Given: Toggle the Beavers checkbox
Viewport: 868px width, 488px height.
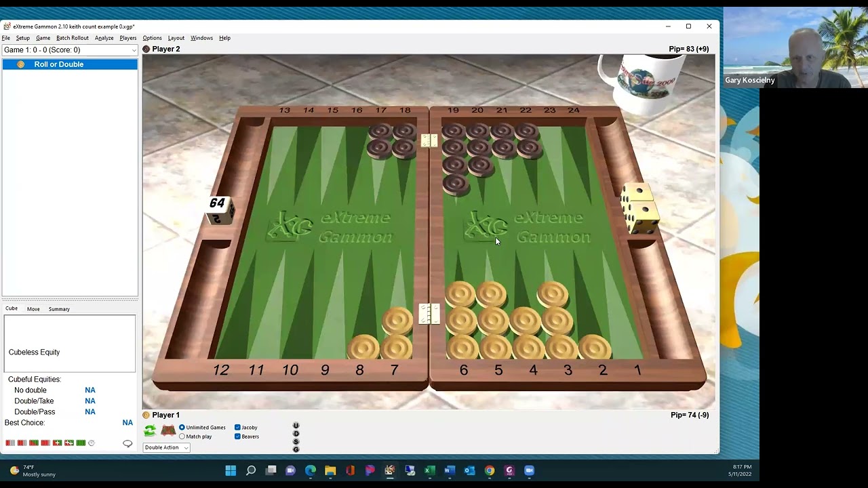Looking at the screenshot, I should point(237,436).
